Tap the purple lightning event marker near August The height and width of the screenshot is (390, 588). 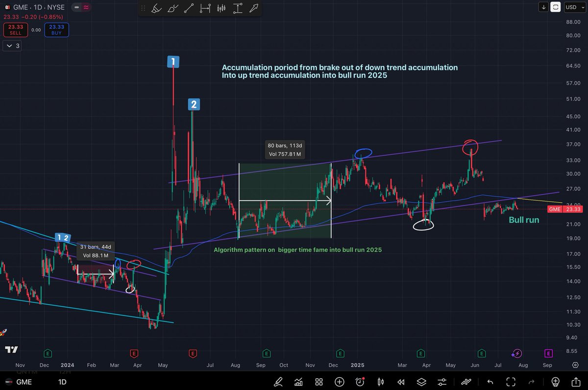pyautogui.click(x=516, y=353)
